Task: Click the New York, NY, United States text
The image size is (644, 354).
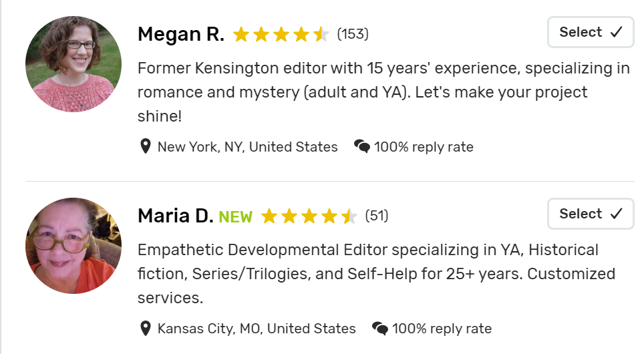Action: [x=248, y=147]
